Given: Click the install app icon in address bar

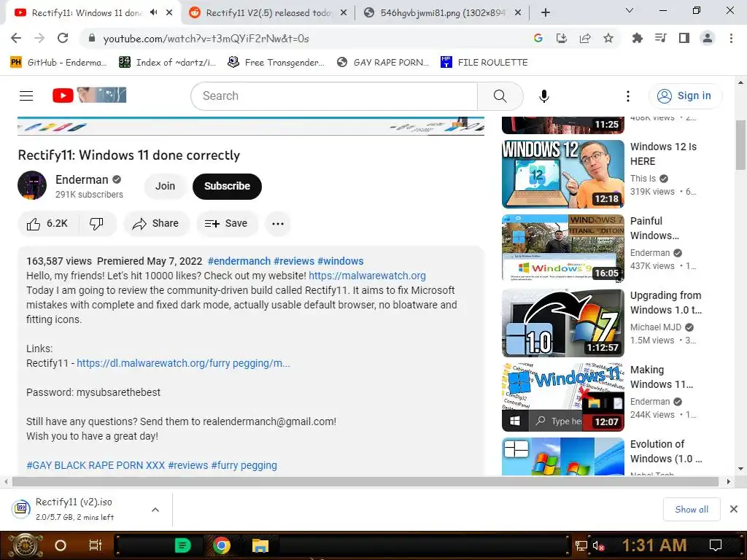Looking at the screenshot, I should point(562,38).
